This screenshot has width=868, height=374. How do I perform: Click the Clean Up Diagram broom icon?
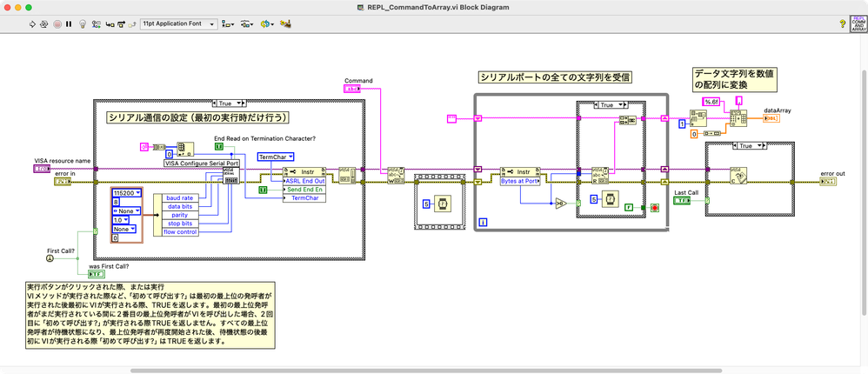click(x=285, y=24)
